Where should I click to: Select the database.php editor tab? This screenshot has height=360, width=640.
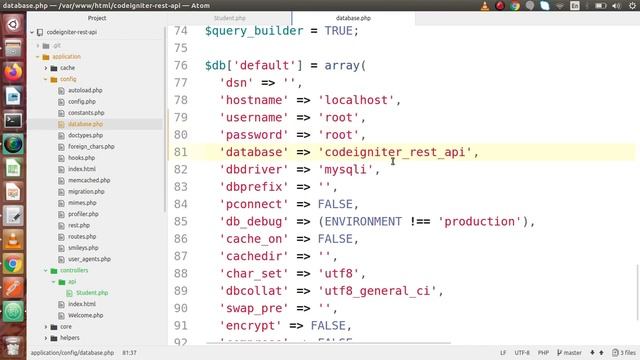click(x=353, y=18)
